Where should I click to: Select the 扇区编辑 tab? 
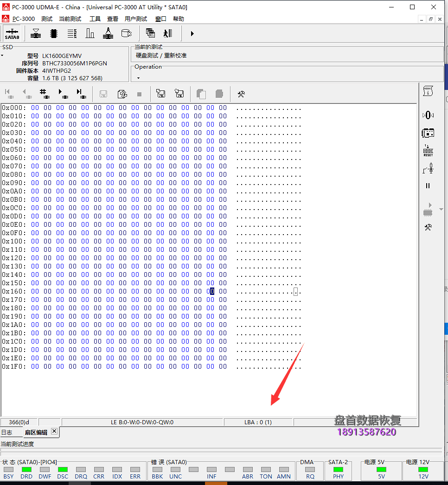click(36, 433)
